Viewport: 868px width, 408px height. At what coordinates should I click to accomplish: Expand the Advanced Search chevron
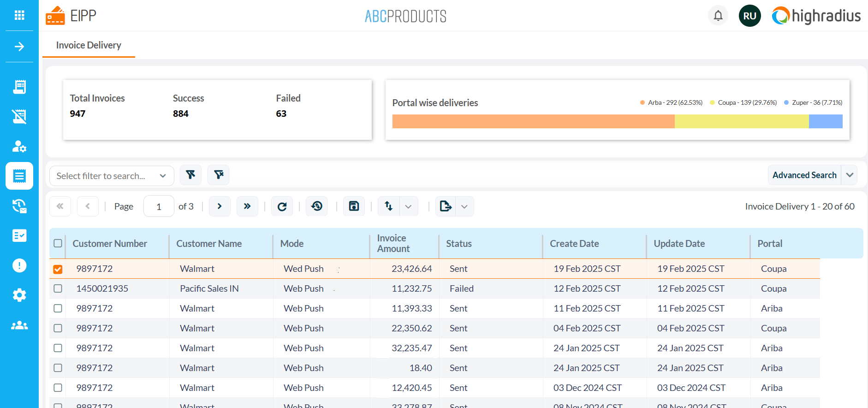coord(850,175)
